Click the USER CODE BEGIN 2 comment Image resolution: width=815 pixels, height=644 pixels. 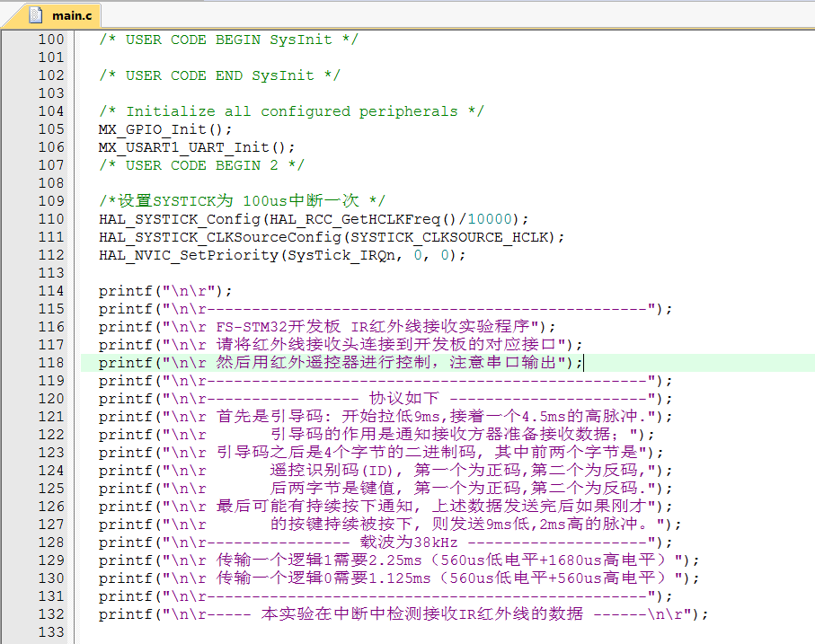(x=201, y=165)
